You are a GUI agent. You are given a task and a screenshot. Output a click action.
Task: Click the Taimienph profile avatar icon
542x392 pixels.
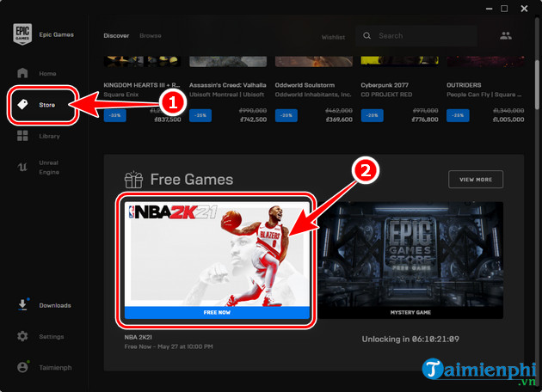click(22, 367)
